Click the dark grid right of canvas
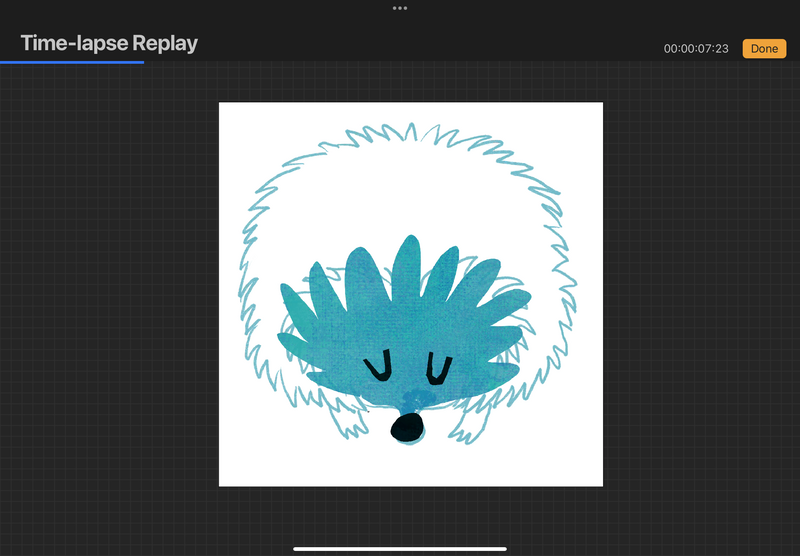 [700, 300]
